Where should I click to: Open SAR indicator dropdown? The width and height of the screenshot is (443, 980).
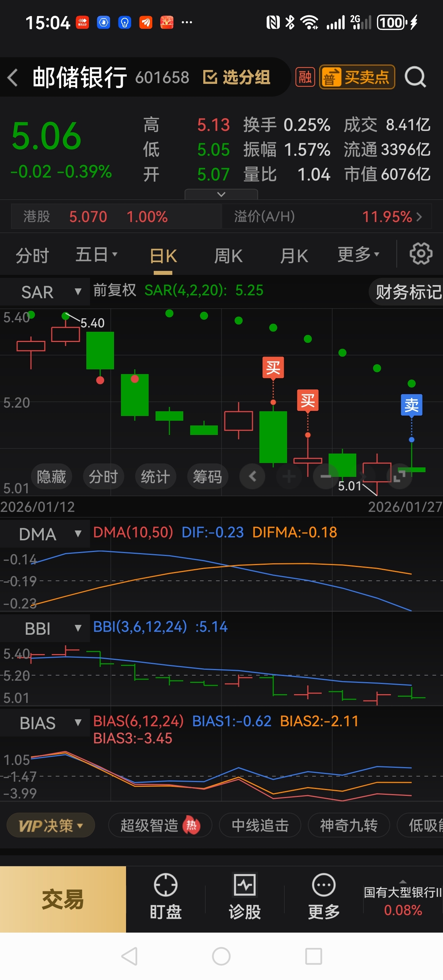45,292
